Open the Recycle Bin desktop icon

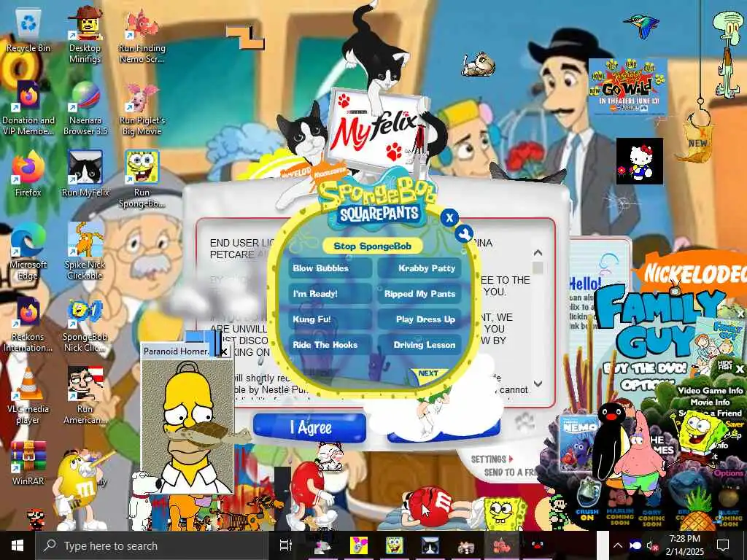click(x=28, y=31)
